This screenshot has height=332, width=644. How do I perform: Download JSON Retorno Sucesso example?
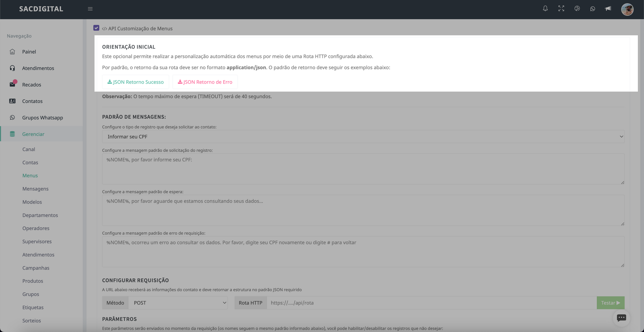coord(136,82)
